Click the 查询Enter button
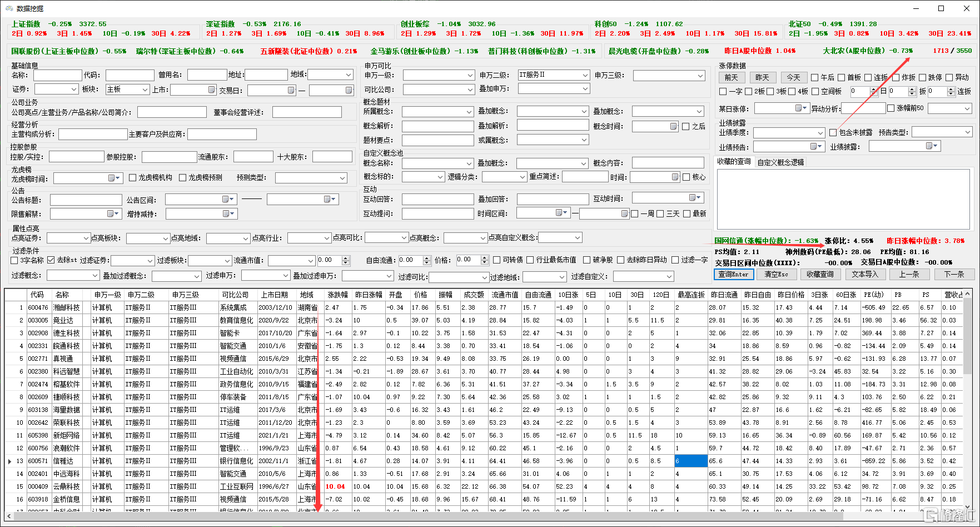Screen dimensions: 980x527 [x=733, y=274]
